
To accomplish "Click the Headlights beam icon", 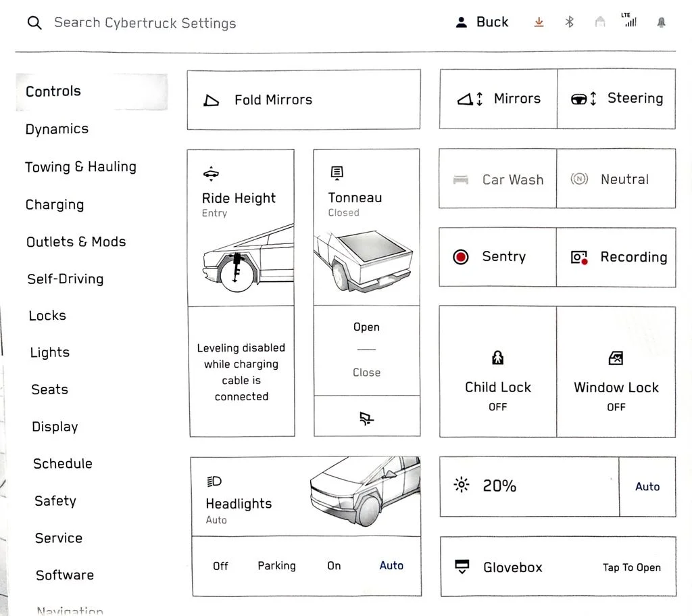I will (x=214, y=481).
